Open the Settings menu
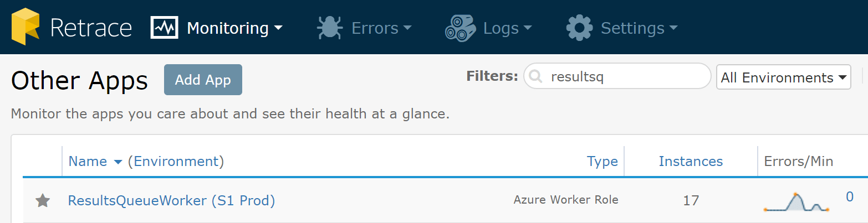868x223 pixels. click(x=639, y=28)
